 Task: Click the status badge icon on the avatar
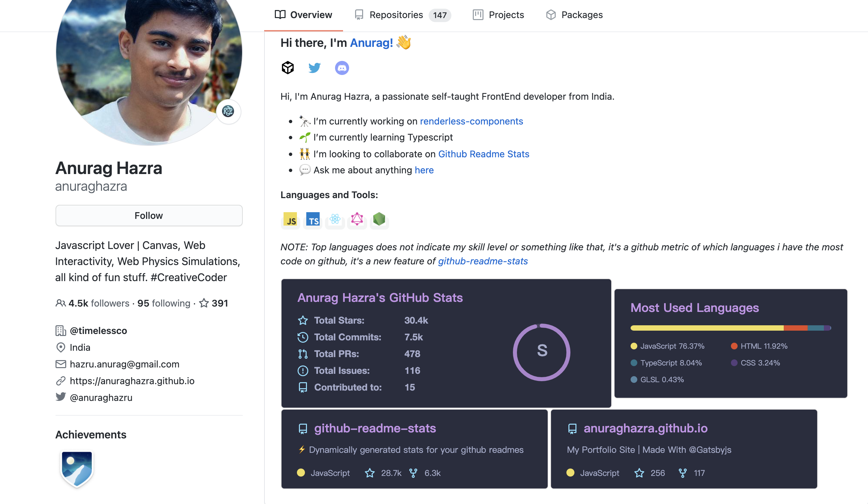point(228,111)
